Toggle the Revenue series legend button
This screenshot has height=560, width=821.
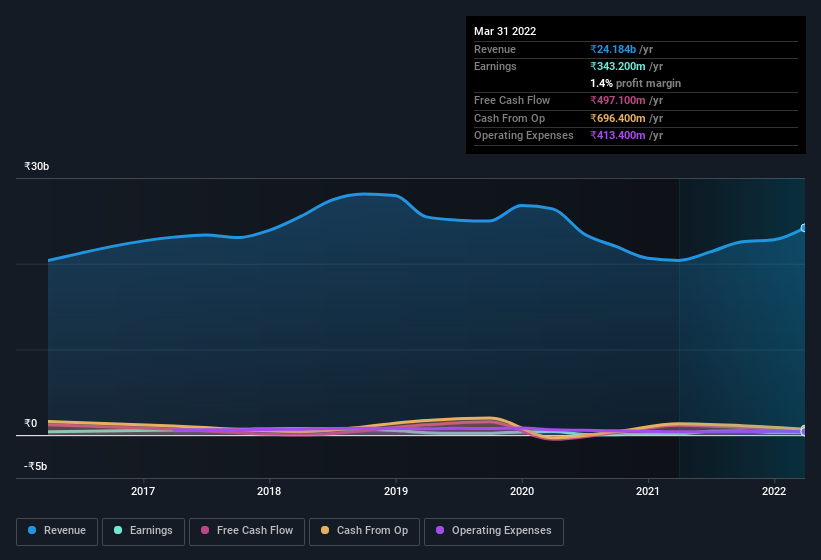(57, 531)
